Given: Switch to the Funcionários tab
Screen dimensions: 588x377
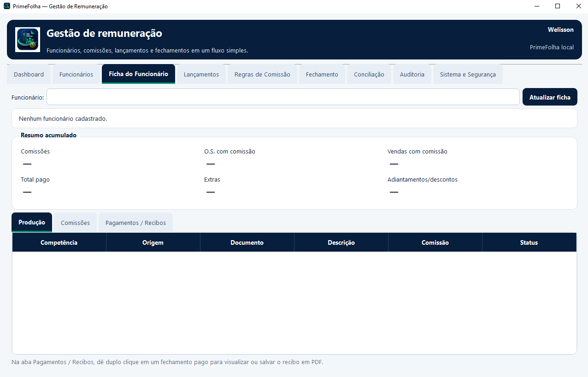Looking at the screenshot, I should click(x=76, y=74).
